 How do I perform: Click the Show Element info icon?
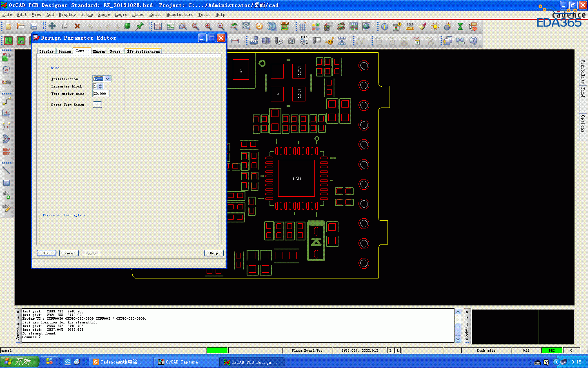(x=385, y=27)
